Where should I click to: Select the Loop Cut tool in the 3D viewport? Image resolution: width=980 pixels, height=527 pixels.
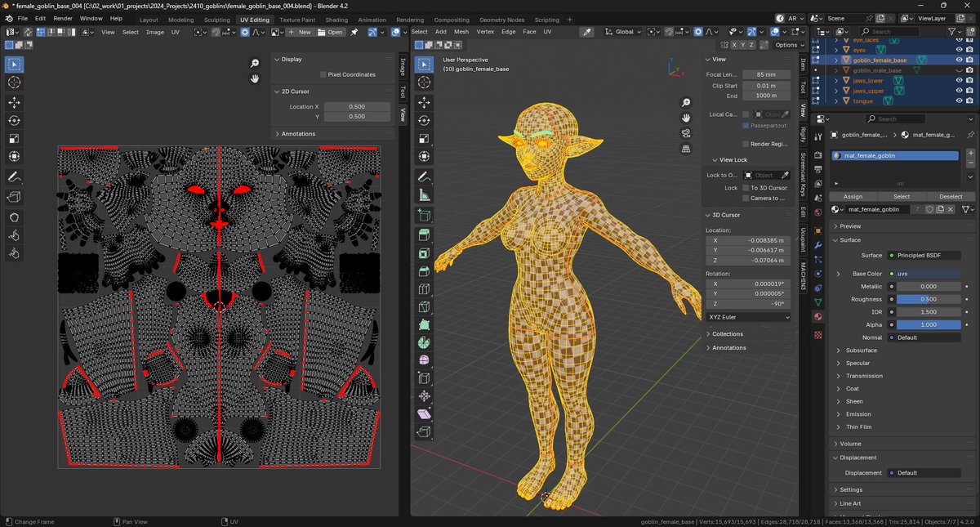[x=424, y=289]
